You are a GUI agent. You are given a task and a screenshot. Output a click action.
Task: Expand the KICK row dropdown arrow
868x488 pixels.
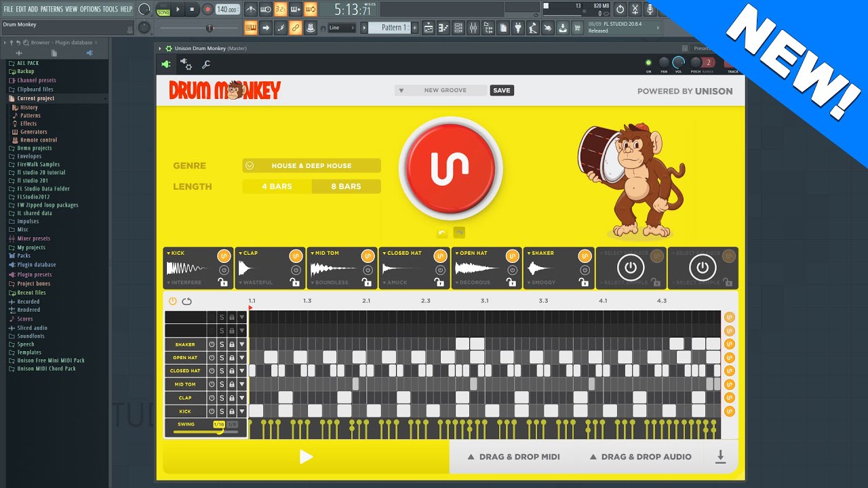click(x=241, y=411)
